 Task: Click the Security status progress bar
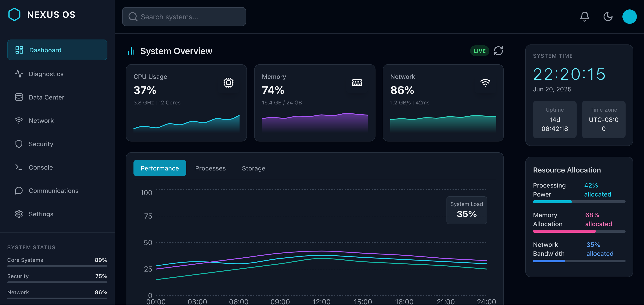coord(57,282)
